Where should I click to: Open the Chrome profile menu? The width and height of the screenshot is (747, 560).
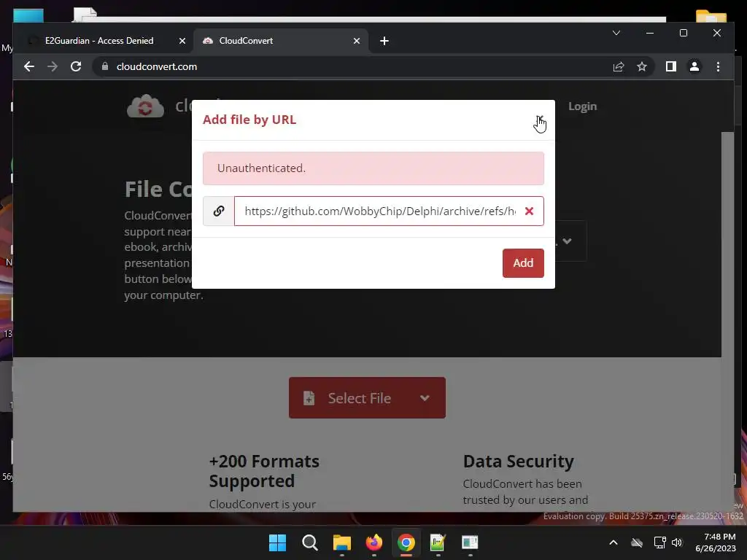(x=694, y=66)
